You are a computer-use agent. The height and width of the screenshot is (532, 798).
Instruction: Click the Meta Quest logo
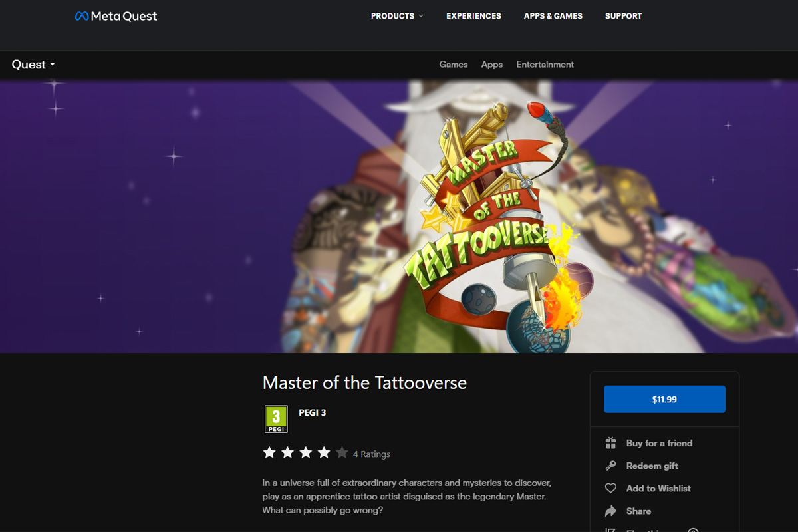point(116,16)
